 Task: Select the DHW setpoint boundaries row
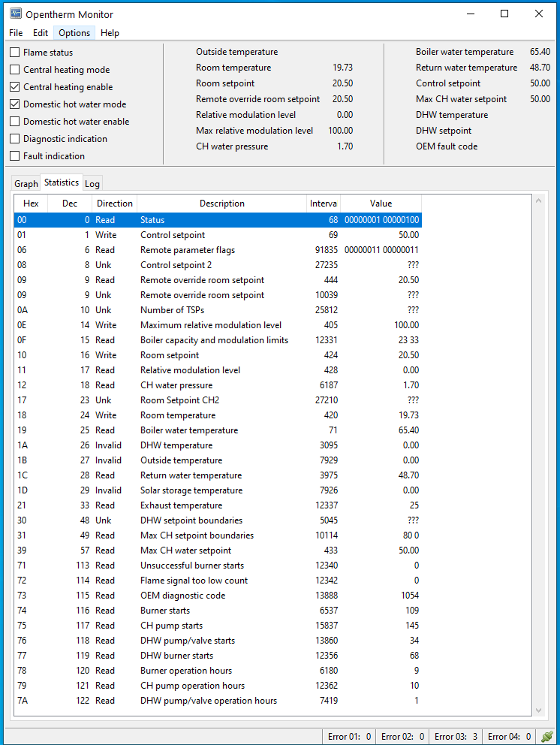pyautogui.click(x=218, y=520)
